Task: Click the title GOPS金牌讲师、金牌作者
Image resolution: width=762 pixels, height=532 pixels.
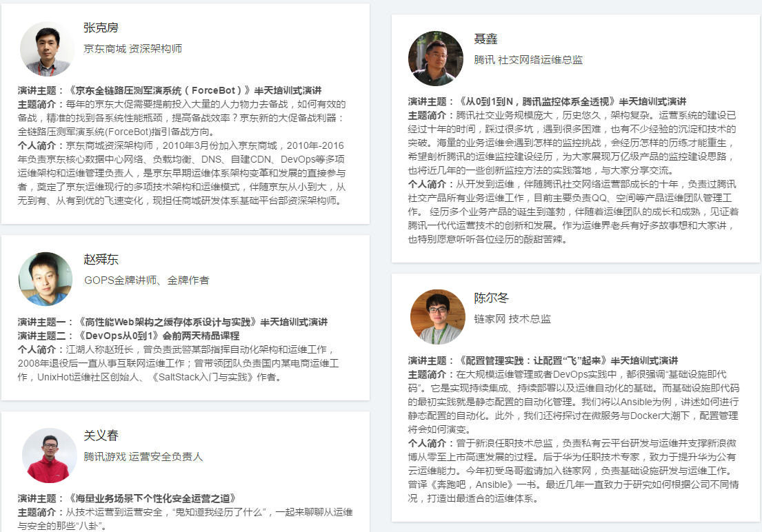Action: (146, 280)
